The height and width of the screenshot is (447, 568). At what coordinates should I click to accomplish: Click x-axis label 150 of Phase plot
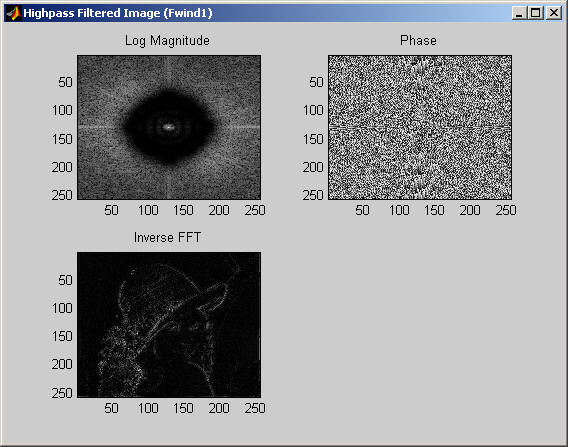pyautogui.click(x=434, y=210)
